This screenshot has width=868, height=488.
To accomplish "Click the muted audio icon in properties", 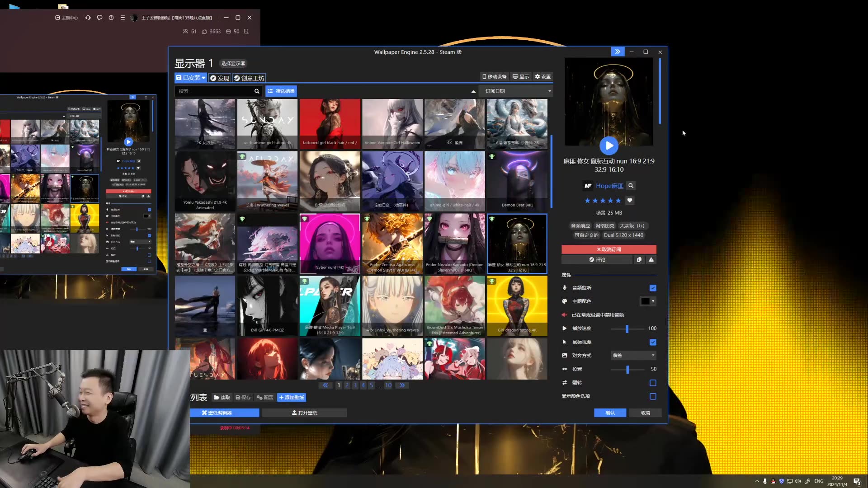I will tap(564, 315).
